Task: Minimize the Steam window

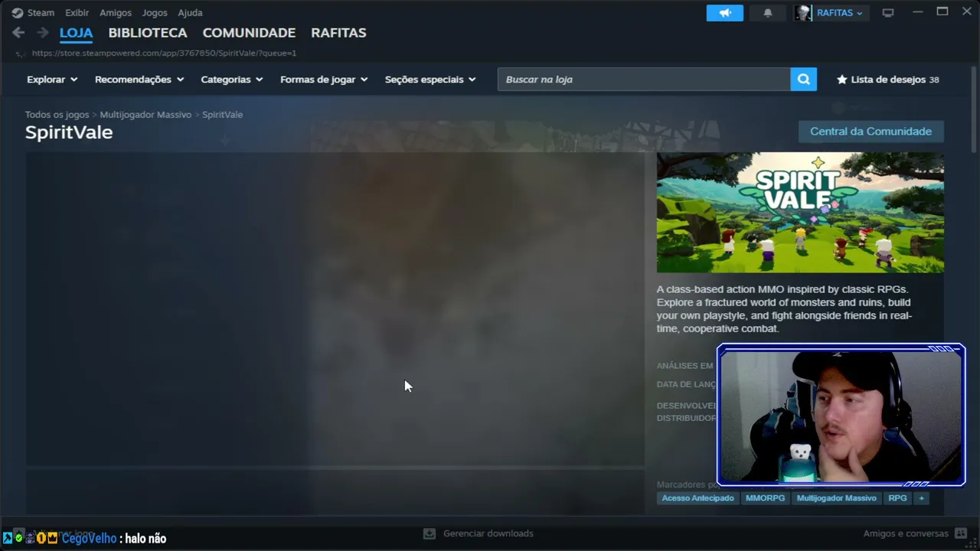Action: pyautogui.click(x=919, y=12)
